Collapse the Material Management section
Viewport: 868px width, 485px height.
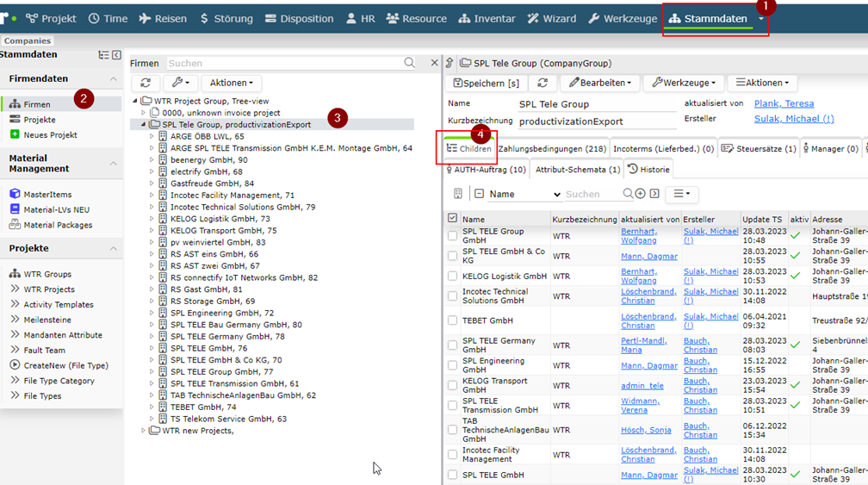click(x=113, y=164)
